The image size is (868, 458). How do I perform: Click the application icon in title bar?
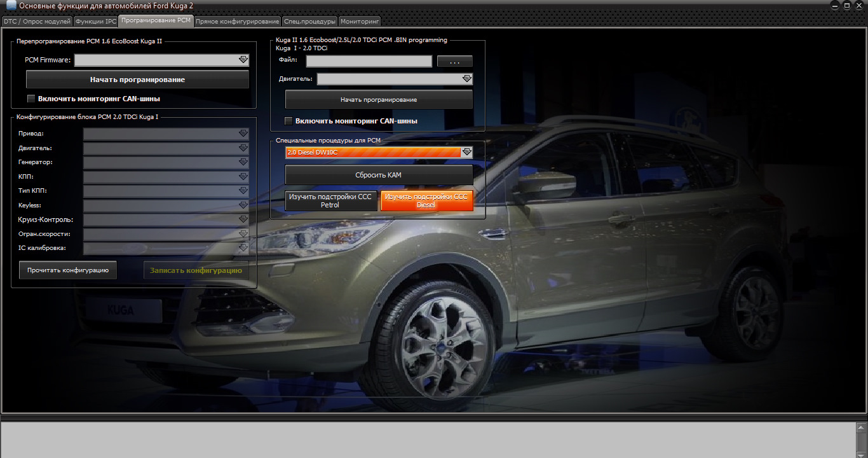click(x=11, y=6)
